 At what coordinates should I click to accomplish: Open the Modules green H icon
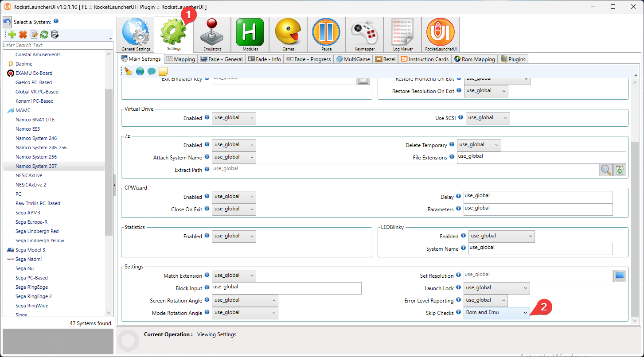coord(250,35)
